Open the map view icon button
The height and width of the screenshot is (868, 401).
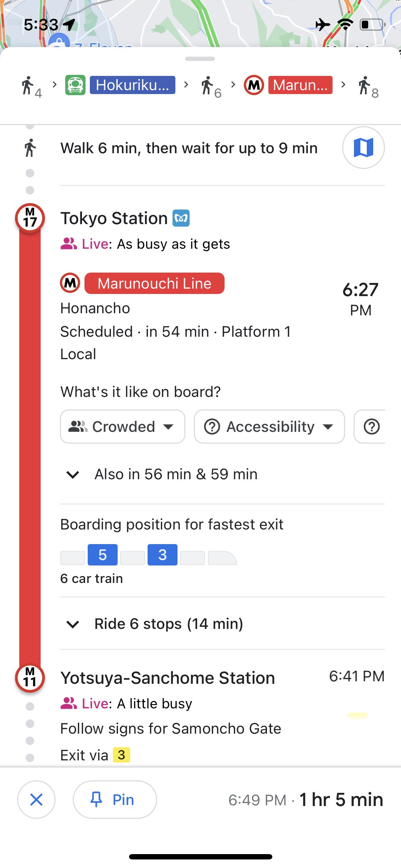pyautogui.click(x=363, y=148)
